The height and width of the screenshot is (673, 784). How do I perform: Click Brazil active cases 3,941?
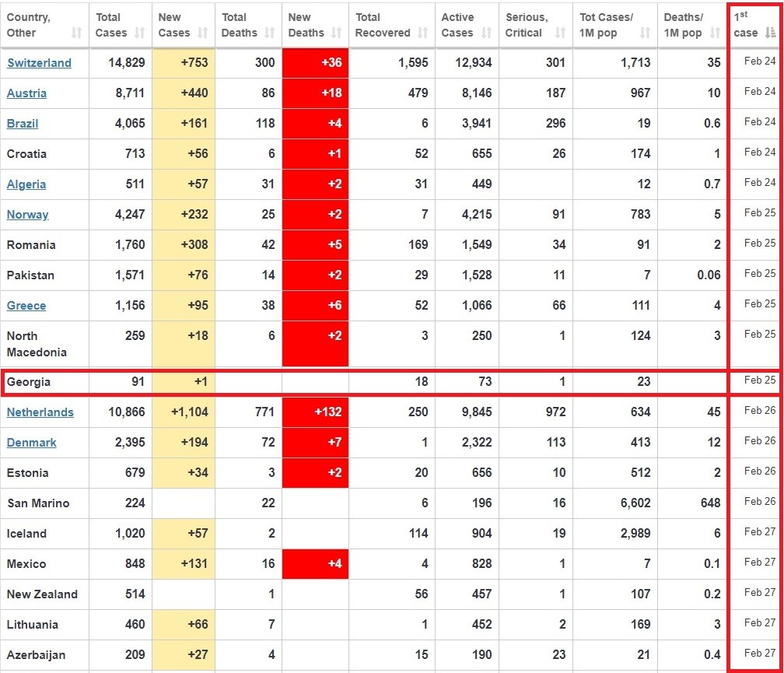pos(477,124)
